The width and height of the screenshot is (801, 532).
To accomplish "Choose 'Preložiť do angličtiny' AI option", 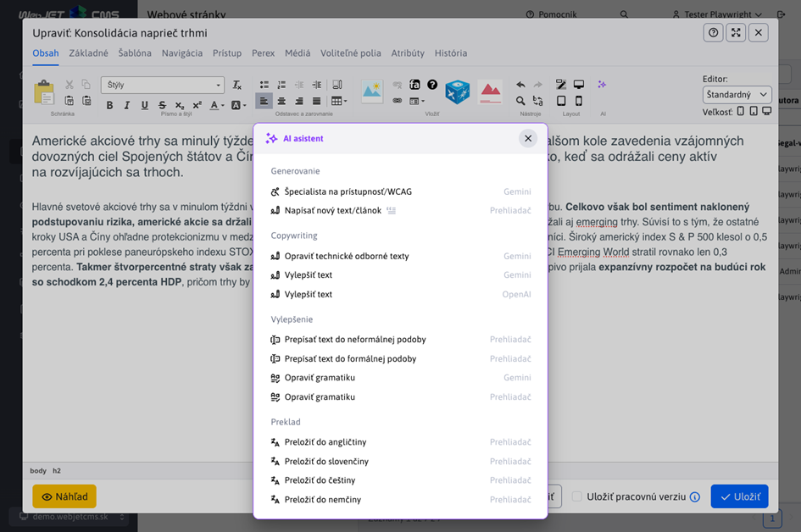I will (x=325, y=442).
